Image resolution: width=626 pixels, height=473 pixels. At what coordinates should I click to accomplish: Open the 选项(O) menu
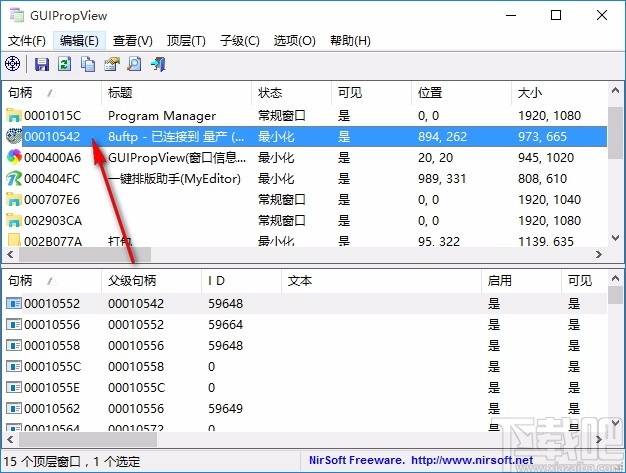pyautogui.click(x=294, y=40)
